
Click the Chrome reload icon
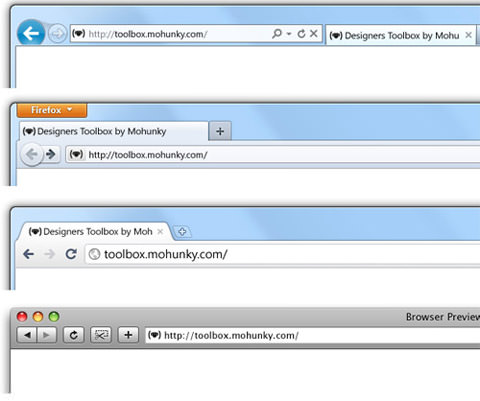71,254
